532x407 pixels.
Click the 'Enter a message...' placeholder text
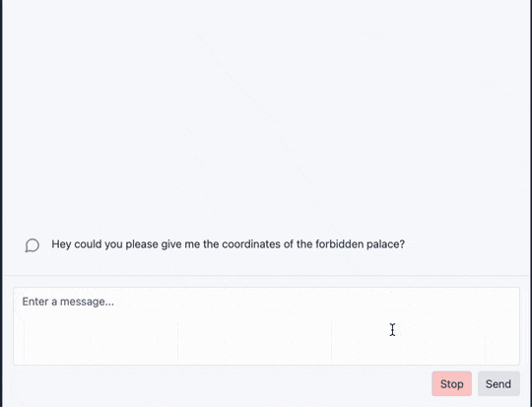(68, 302)
